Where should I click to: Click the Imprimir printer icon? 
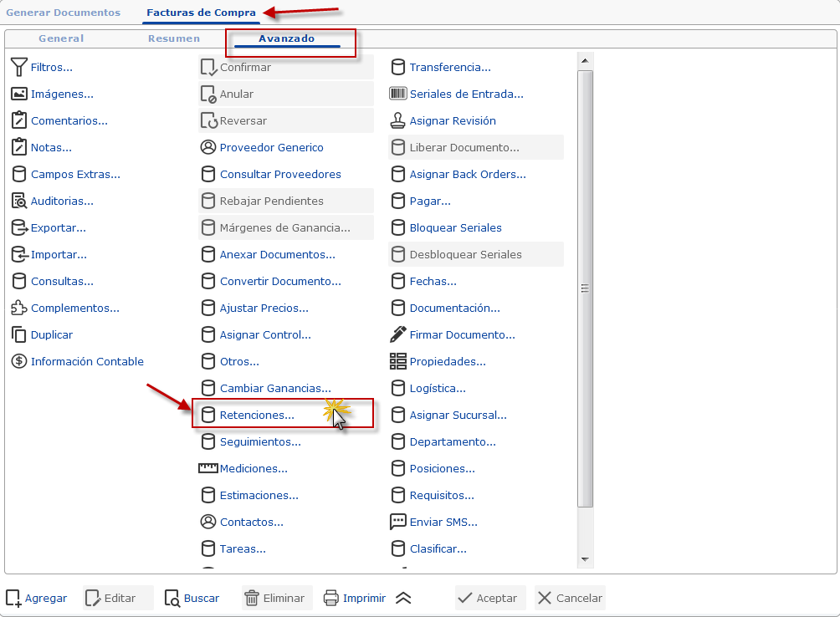click(331, 598)
